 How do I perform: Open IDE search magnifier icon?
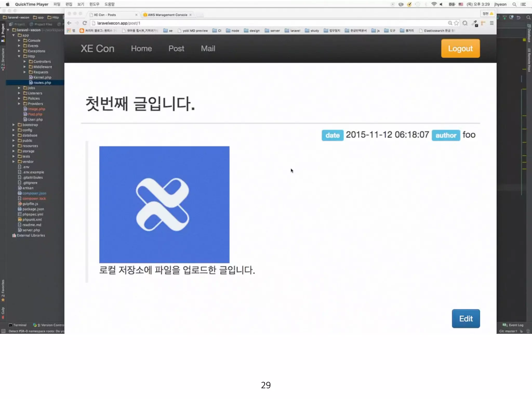pyautogui.click(x=528, y=17)
